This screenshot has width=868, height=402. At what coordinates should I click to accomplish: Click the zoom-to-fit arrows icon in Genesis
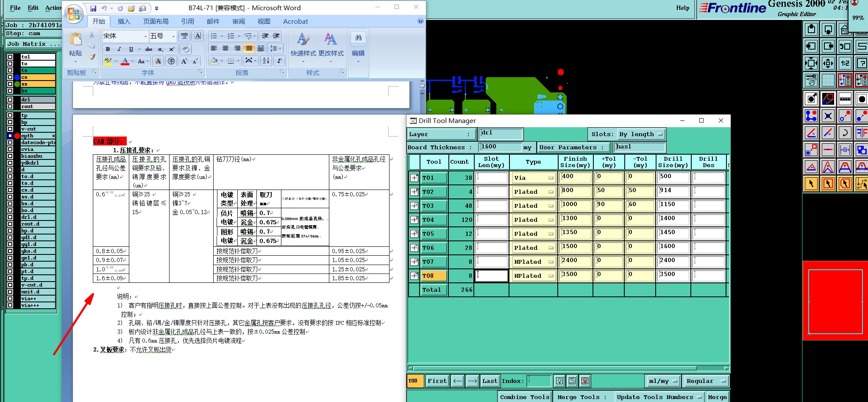(811, 63)
